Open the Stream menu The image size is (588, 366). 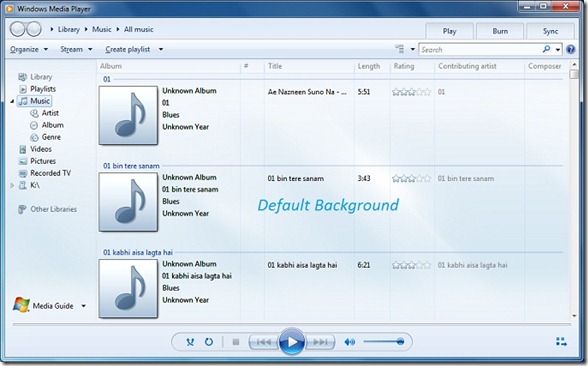76,49
